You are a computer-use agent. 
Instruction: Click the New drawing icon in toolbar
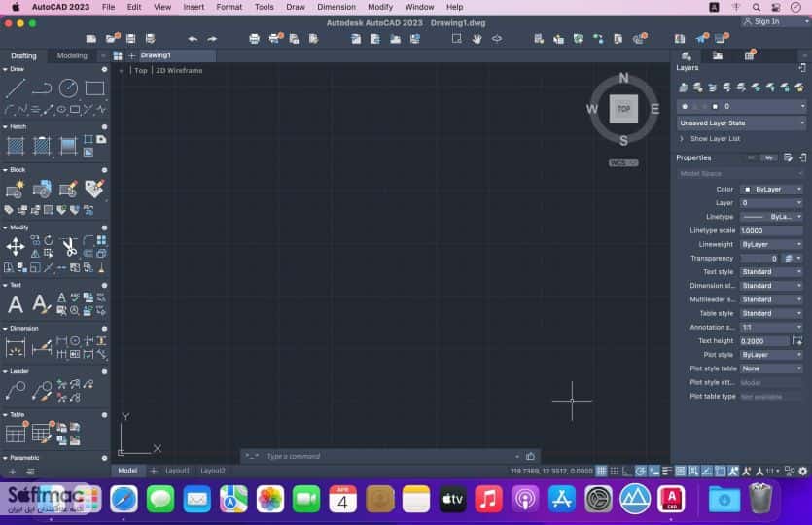(91, 39)
